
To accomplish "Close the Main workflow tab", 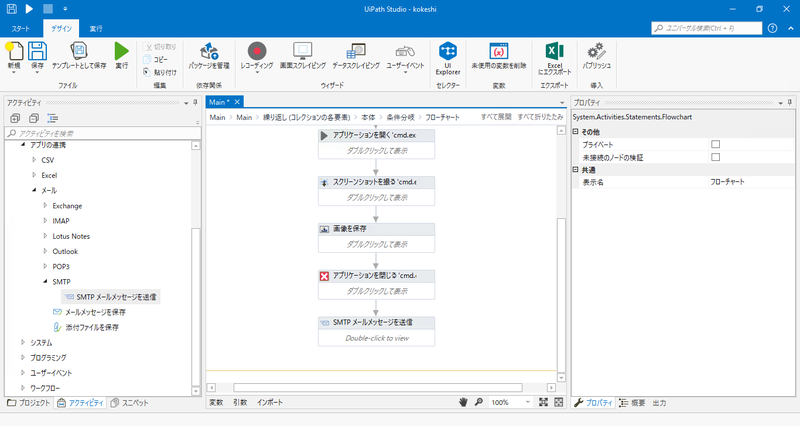I will (x=237, y=102).
